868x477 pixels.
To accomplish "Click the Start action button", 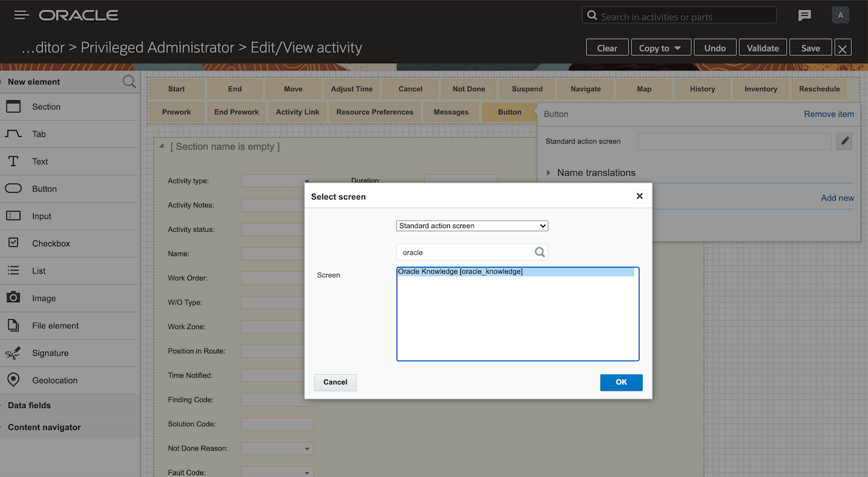I will pyautogui.click(x=176, y=89).
